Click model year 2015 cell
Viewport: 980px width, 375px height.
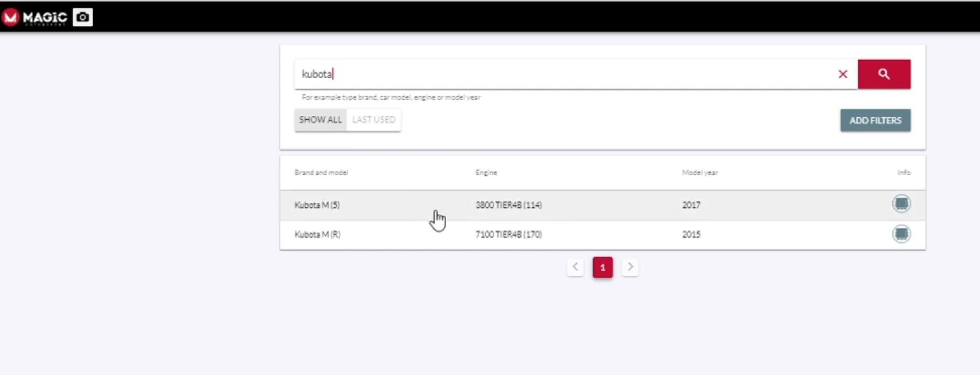(x=691, y=234)
